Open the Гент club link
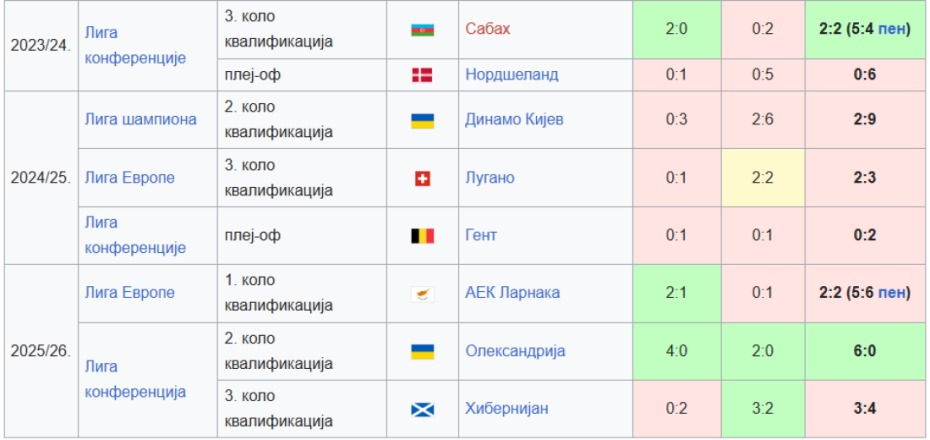Image resolution: width=930 pixels, height=440 pixels. point(481,236)
